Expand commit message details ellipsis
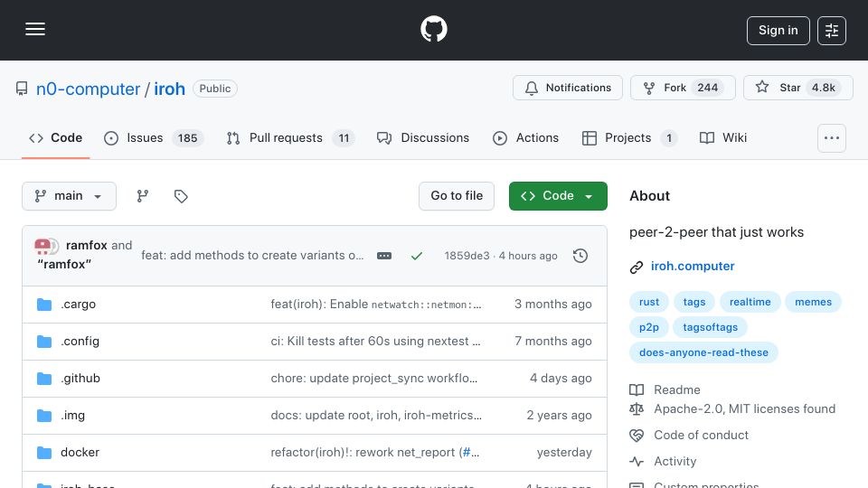Viewport: 868px width, 488px height. [x=384, y=256]
